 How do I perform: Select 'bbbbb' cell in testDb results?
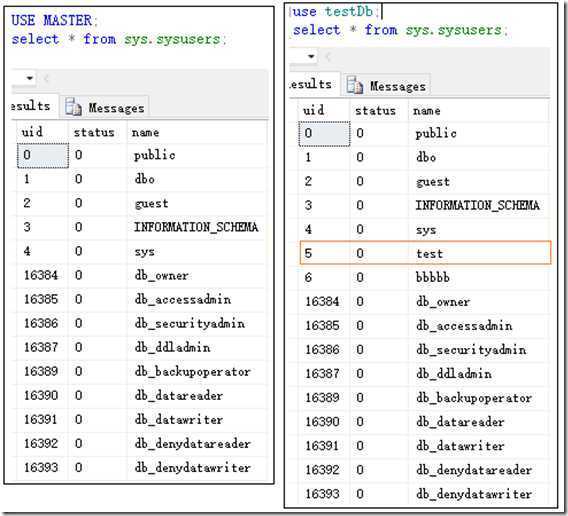tap(479, 278)
